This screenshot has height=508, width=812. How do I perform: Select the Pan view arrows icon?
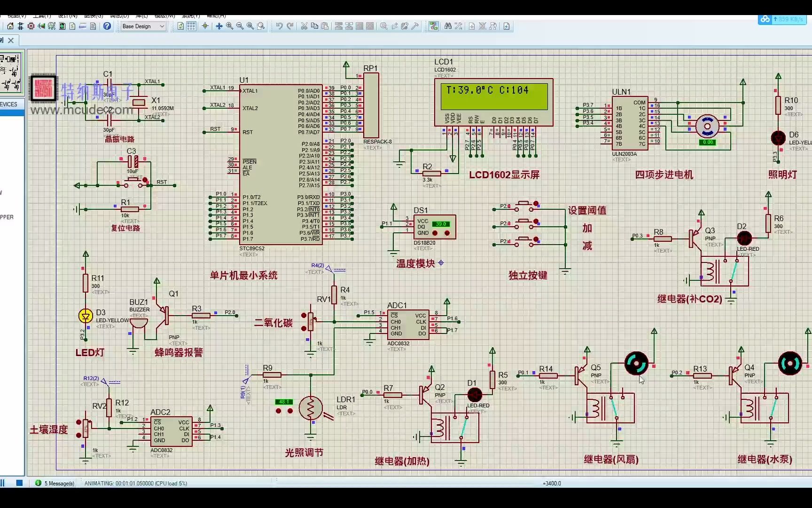[219, 26]
